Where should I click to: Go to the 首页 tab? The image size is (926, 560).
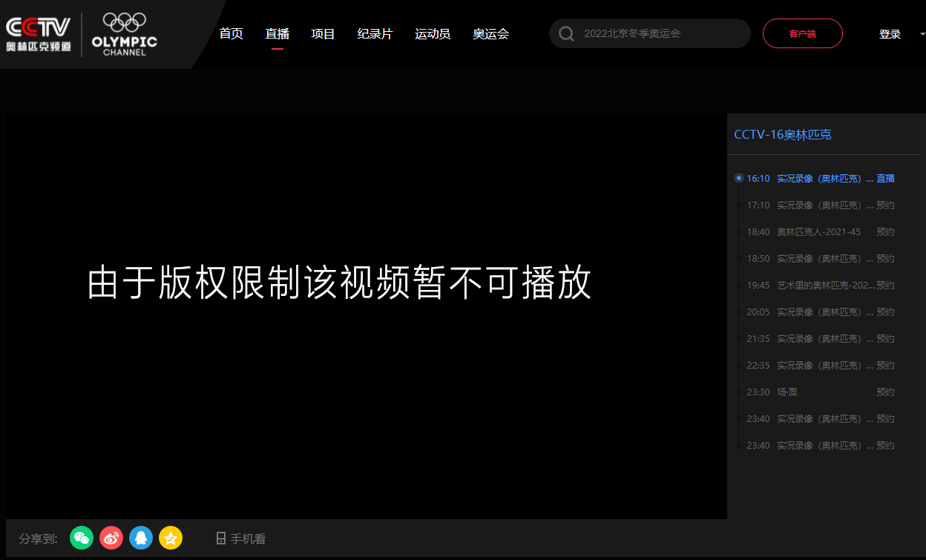coord(231,33)
